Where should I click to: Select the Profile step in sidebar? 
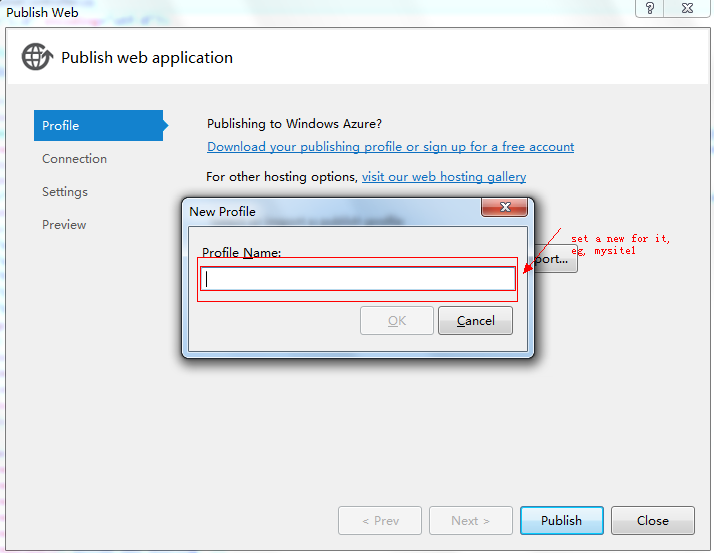98,125
